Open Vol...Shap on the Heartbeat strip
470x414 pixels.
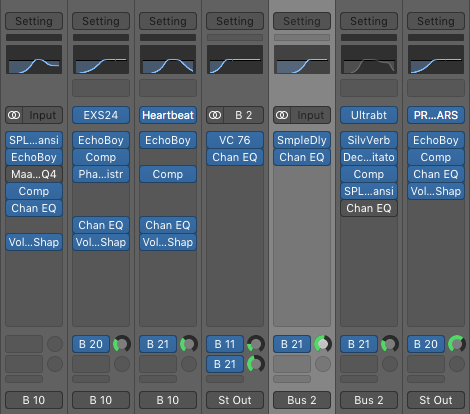click(168, 242)
